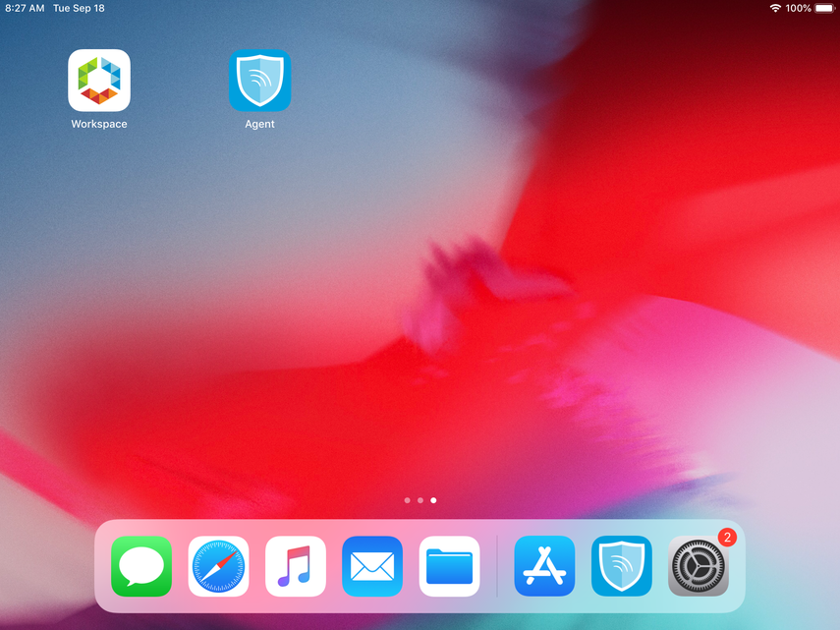
Task: Open Settings from the dock
Action: point(698,567)
